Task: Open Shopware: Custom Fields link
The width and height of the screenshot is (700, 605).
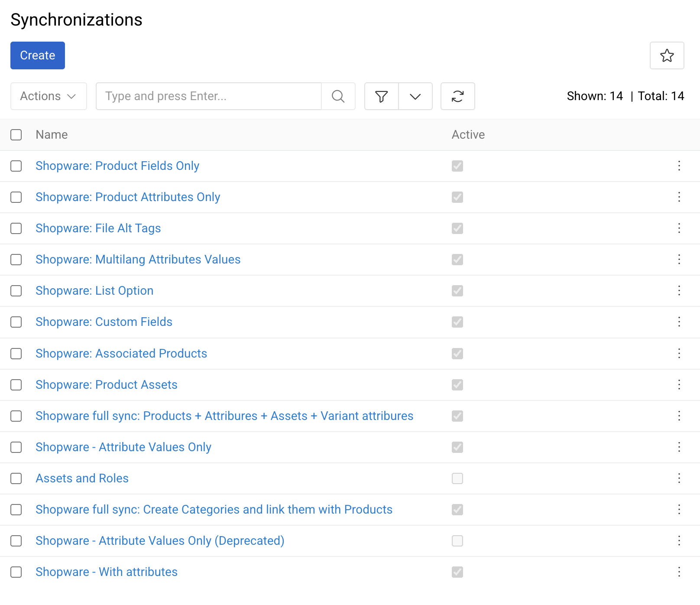Action: (104, 322)
